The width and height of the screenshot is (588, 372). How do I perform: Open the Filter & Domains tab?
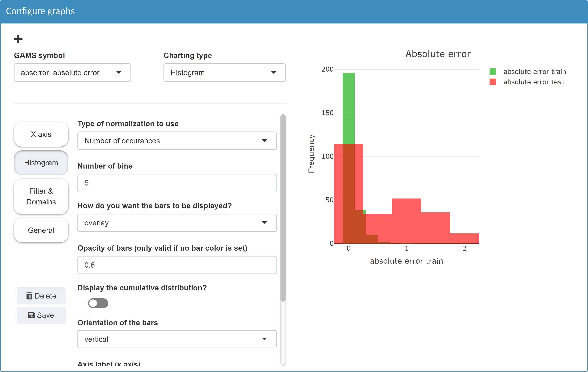[x=41, y=196]
